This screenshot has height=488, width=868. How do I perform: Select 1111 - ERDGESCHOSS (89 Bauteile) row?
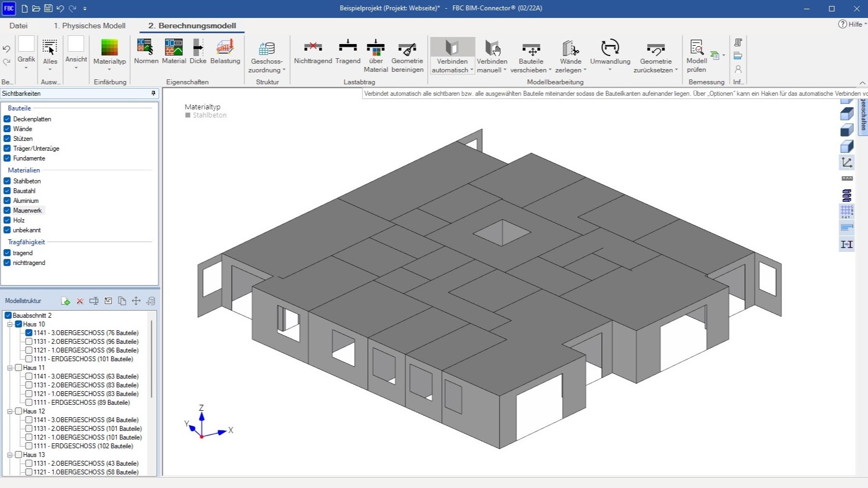coord(82,403)
